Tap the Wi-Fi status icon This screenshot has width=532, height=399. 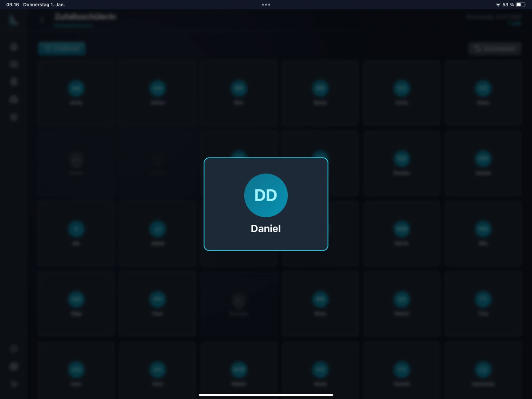pos(498,4)
